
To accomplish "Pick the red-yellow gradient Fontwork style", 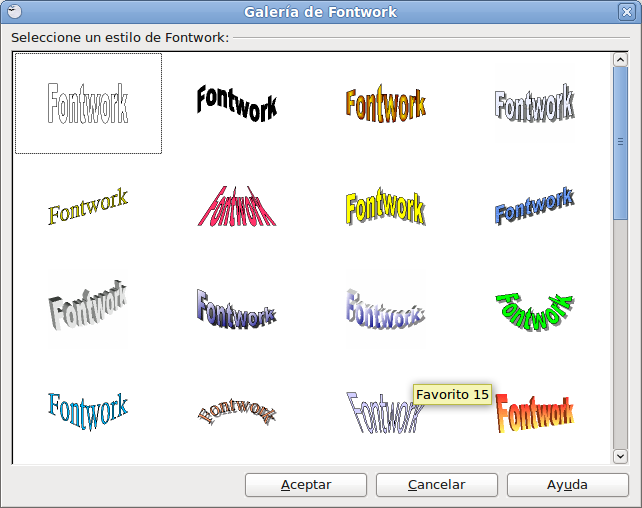I will (535, 413).
